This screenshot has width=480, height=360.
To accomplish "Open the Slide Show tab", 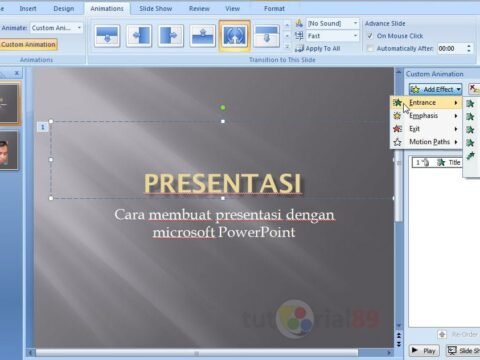I will pyautogui.click(x=156, y=9).
